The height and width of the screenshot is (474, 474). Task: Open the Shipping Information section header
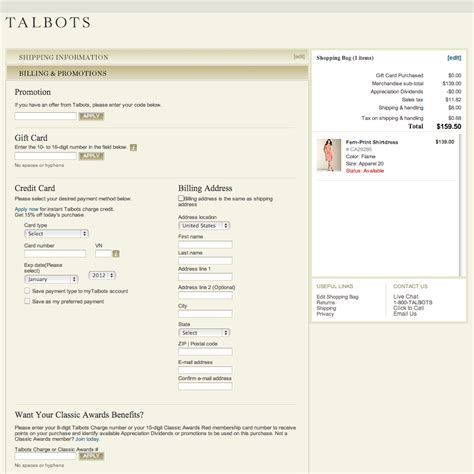coord(157,57)
